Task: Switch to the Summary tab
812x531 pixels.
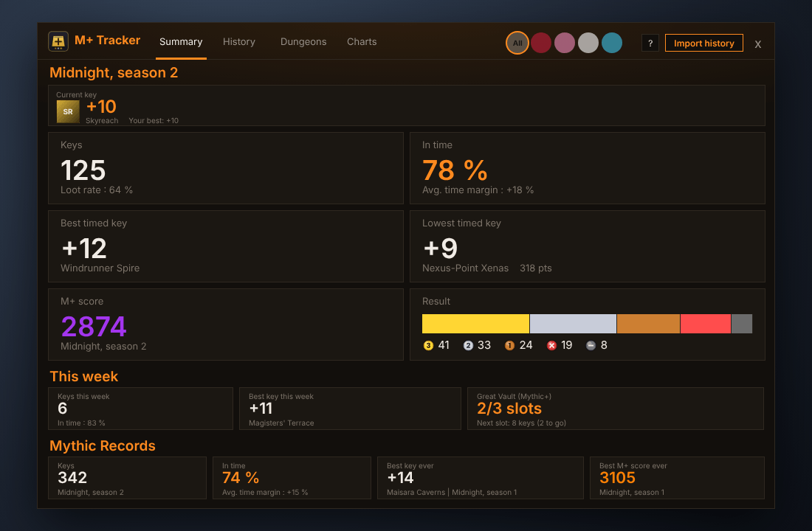Action: pyautogui.click(x=181, y=42)
